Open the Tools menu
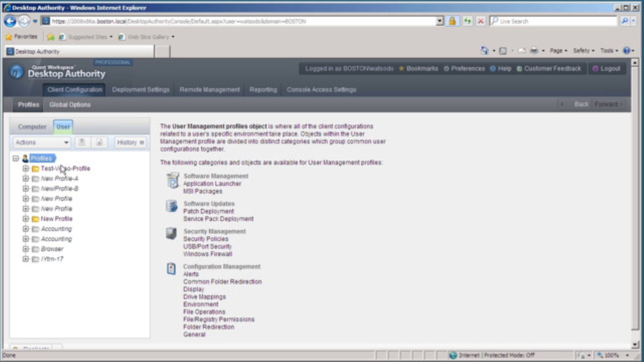 click(609, 51)
